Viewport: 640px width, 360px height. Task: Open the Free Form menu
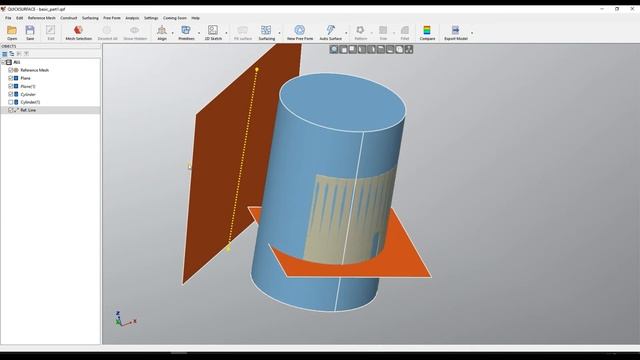[x=112, y=18]
